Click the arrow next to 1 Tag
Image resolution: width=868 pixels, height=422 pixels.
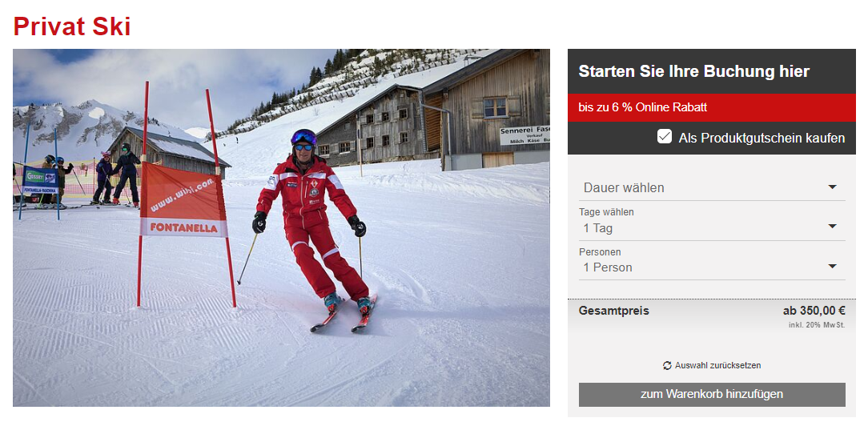click(832, 227)
